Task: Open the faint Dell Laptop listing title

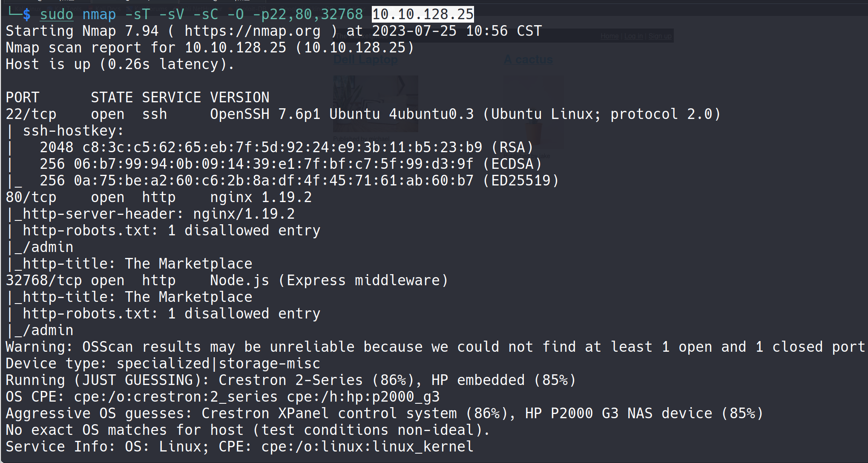Action: tap(365, 60)
